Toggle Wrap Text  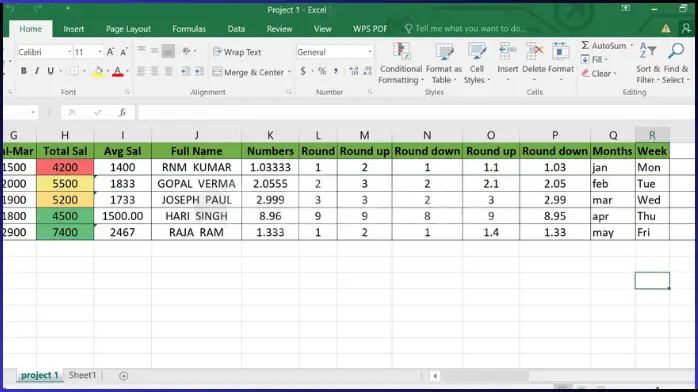(237, 52)
